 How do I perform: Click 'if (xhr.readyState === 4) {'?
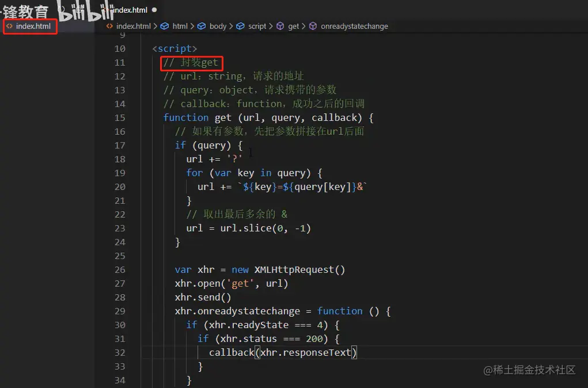(x=263, y=325)
